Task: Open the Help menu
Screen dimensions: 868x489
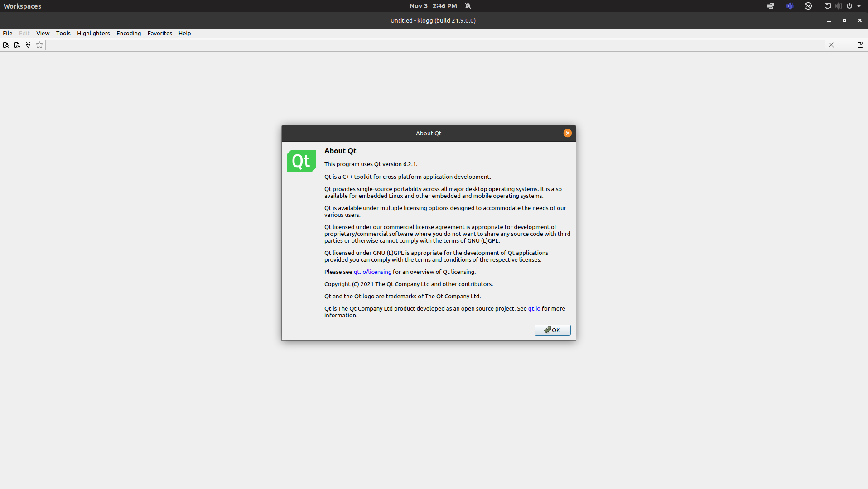Action: point(184,33)
